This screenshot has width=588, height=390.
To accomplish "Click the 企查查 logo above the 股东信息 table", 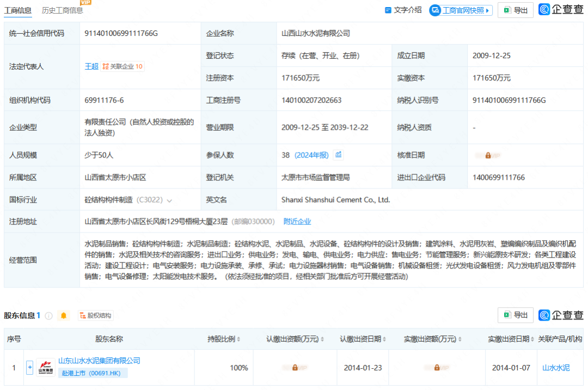I will tap(561, 315).
